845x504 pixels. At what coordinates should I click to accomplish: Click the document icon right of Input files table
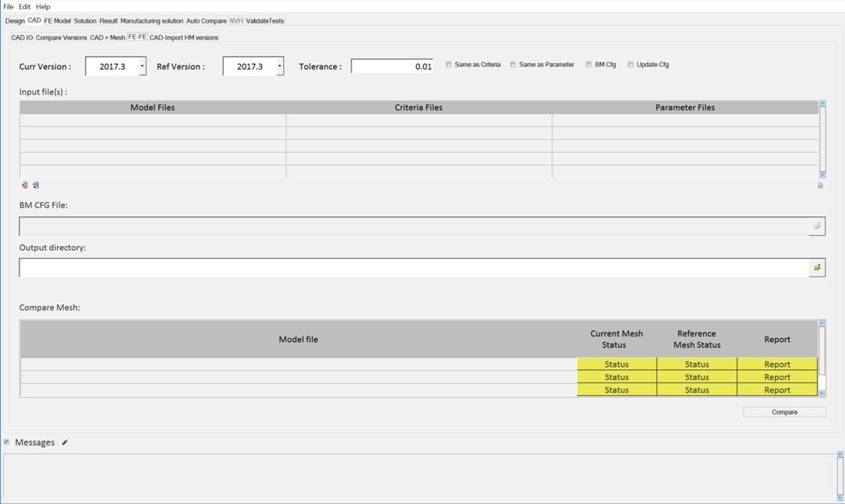click(820, 185)
